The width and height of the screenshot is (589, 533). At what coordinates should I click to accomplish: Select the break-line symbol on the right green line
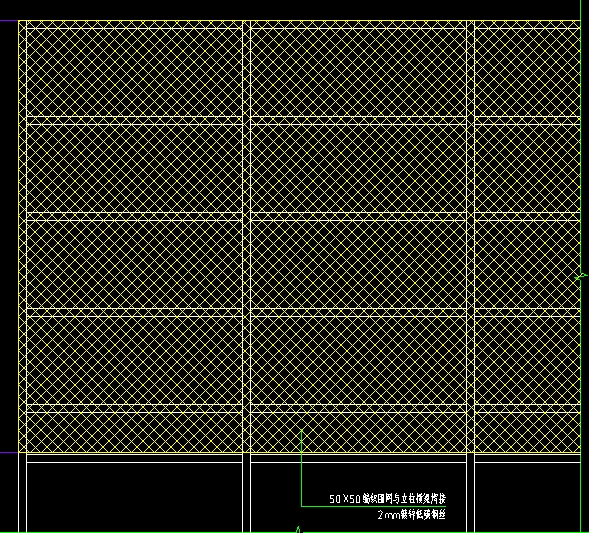[581, 277]
